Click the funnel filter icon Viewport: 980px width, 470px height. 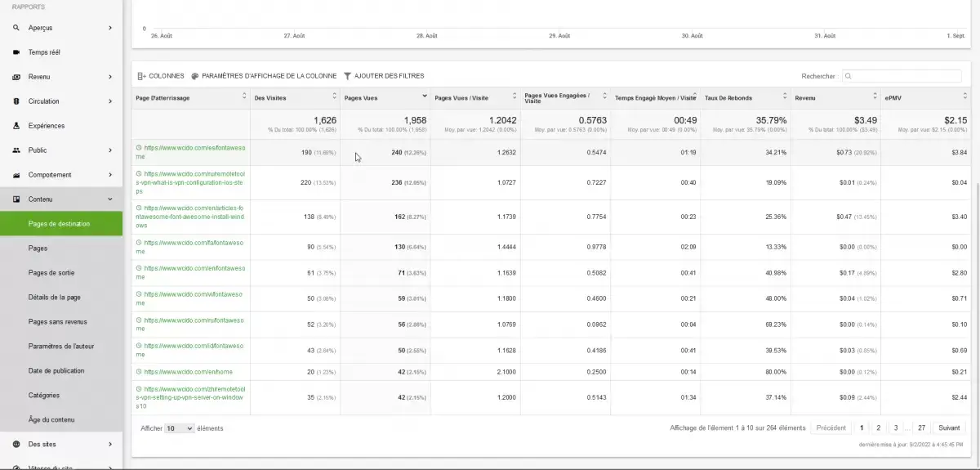tap(348, 76)
